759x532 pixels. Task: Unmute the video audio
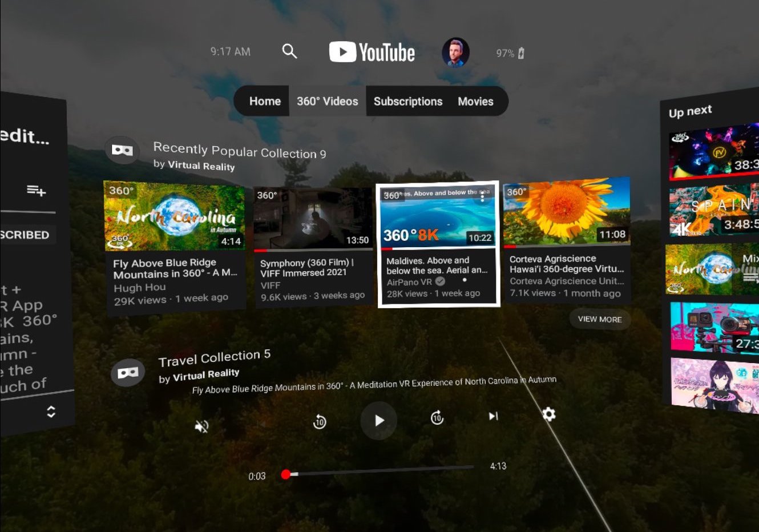(x=201, y=426)
